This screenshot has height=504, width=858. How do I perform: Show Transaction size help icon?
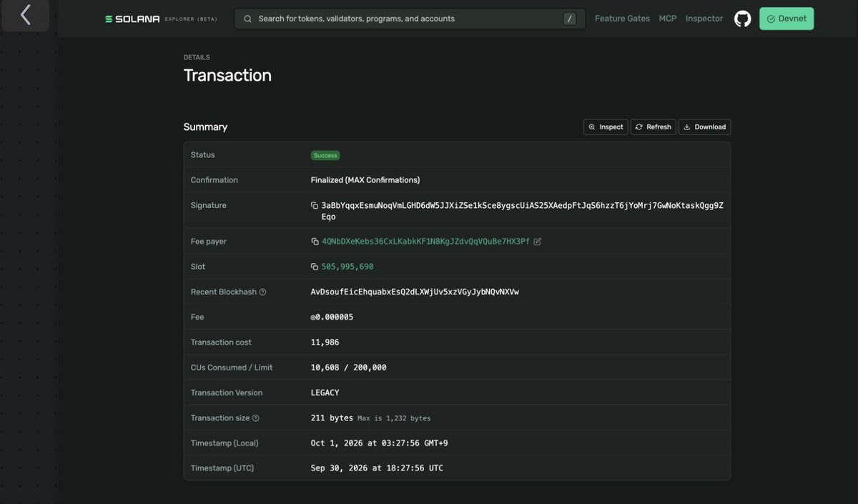256,418
